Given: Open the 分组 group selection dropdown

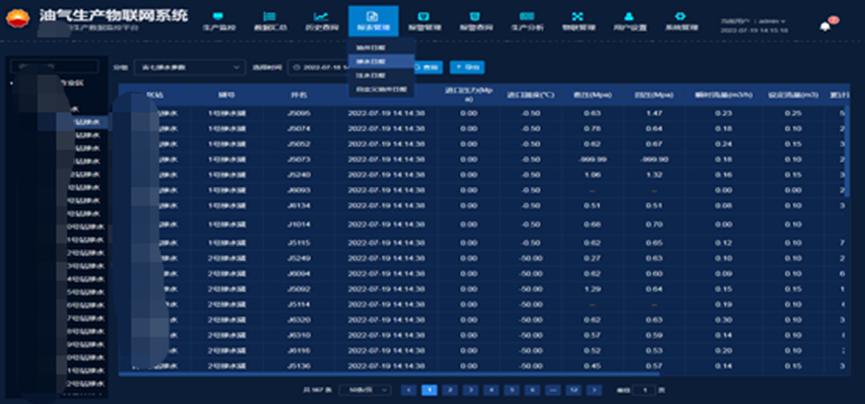Looking at the screenshot, I should tap(190, 67).
